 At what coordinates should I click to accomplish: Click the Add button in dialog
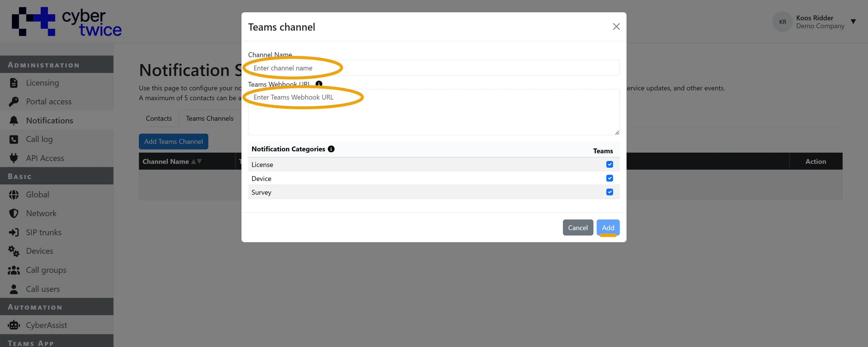coord(608,228)
